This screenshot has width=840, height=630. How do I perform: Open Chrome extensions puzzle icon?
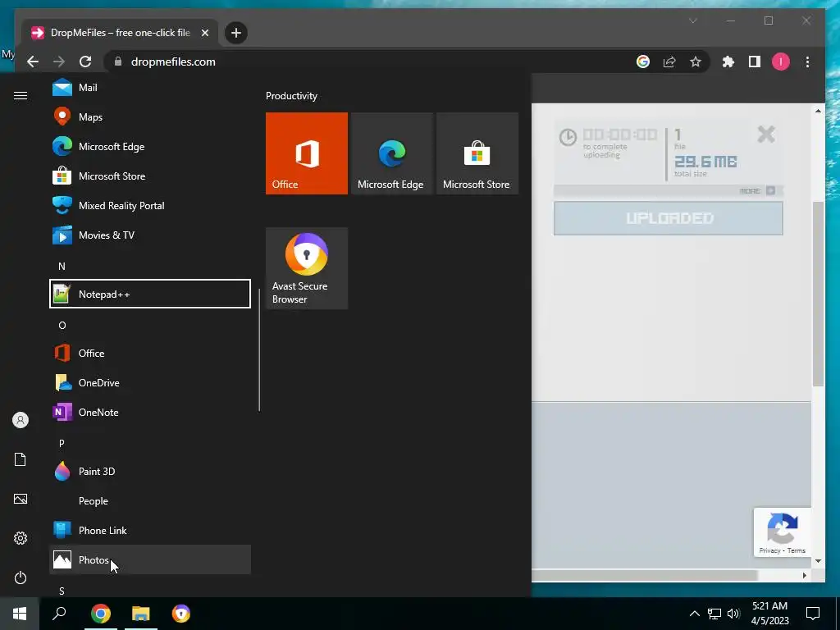(x=728, y=62)
